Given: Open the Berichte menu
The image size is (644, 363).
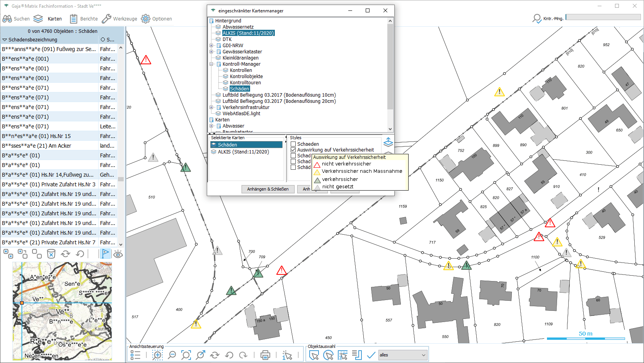Looking at the screenshot, I should [84, 19].
